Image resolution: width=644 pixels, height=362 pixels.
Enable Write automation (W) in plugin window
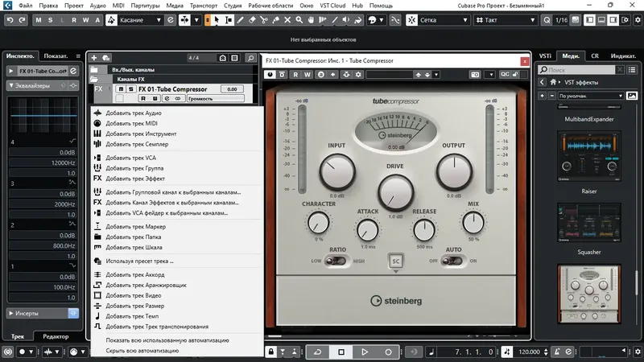click(x=307, y=74)
